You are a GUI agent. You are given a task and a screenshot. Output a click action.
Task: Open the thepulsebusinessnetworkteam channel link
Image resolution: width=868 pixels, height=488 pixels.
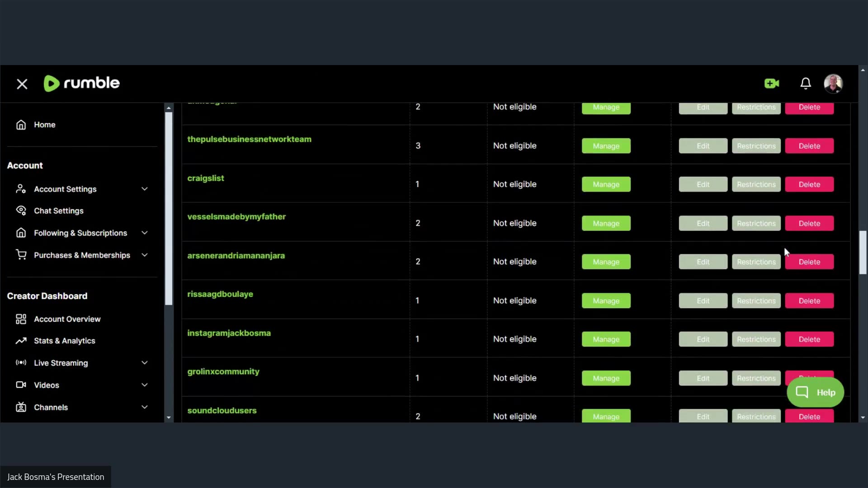pyautogui.click(x=249, y=139)
